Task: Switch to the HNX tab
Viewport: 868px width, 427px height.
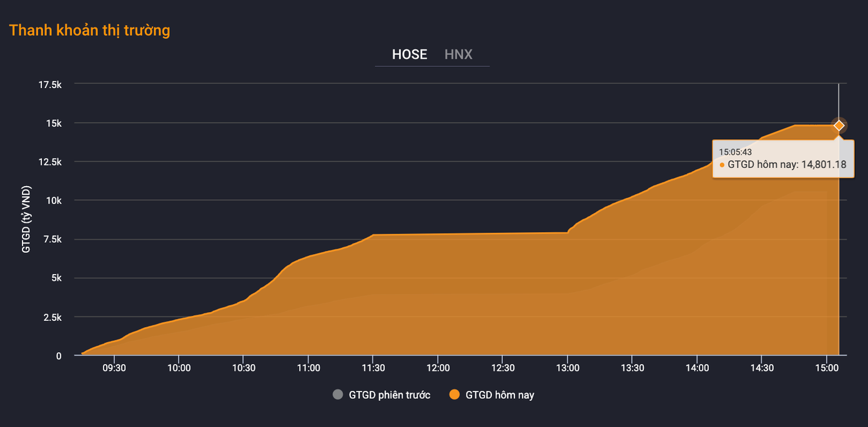Action: (458, 54)
